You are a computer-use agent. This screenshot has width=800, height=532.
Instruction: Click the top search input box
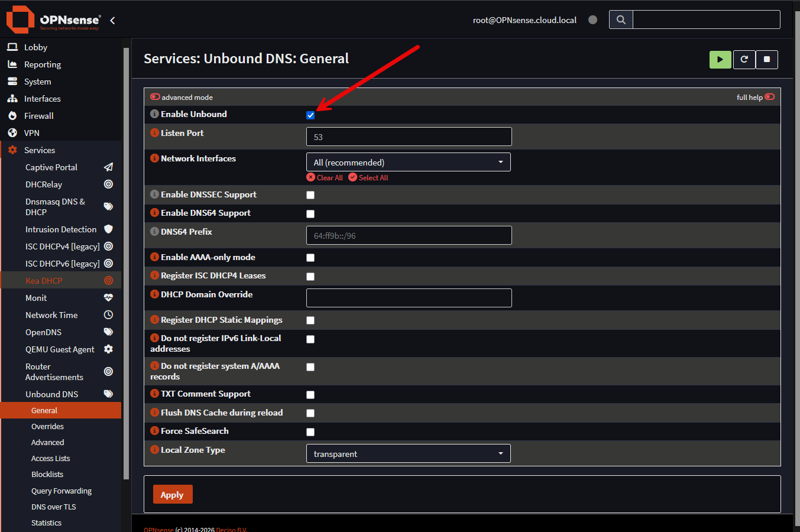707,20
